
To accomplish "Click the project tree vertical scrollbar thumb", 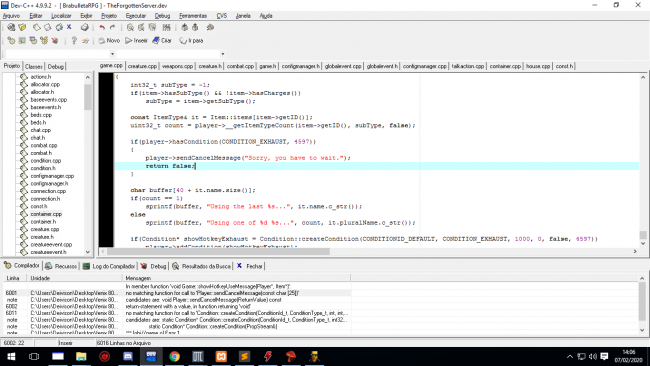I will (x=88, y=97).
